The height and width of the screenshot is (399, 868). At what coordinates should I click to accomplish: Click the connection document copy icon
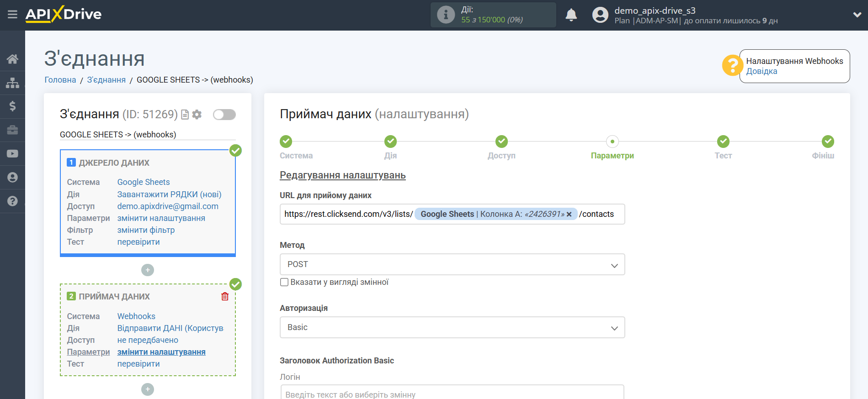tap(185, 115)
